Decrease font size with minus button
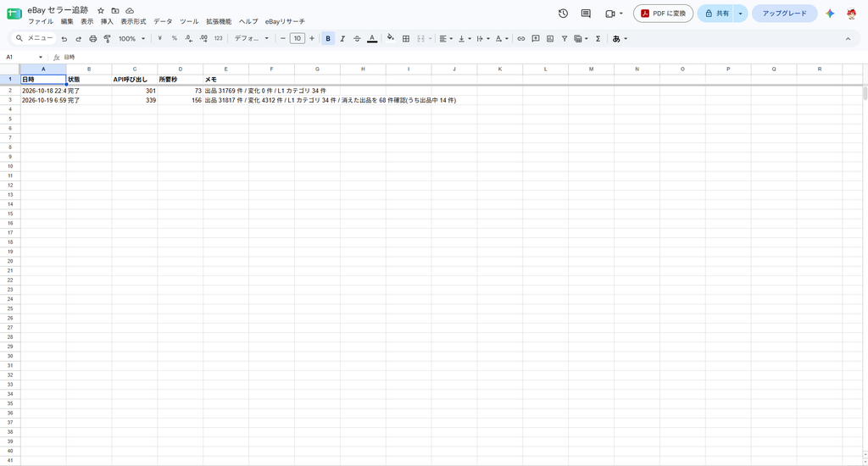 [283, 39]
